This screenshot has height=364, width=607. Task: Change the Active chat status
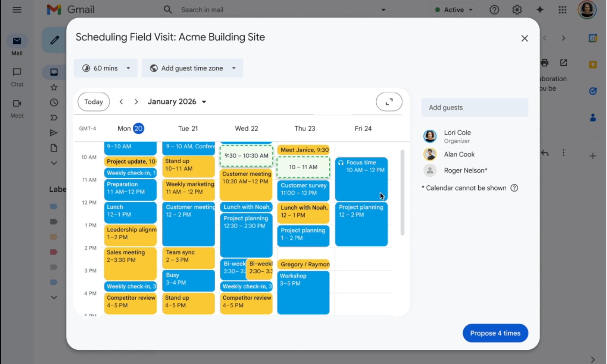453,9
